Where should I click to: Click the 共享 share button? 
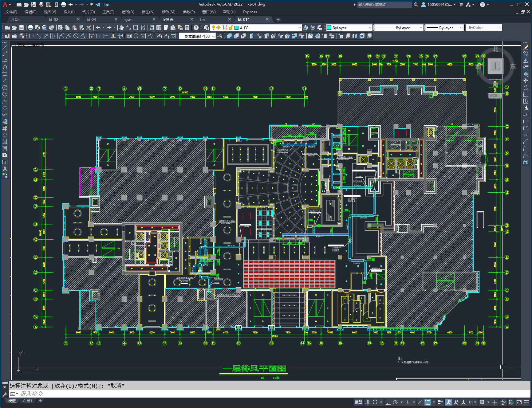click(102, 5)
